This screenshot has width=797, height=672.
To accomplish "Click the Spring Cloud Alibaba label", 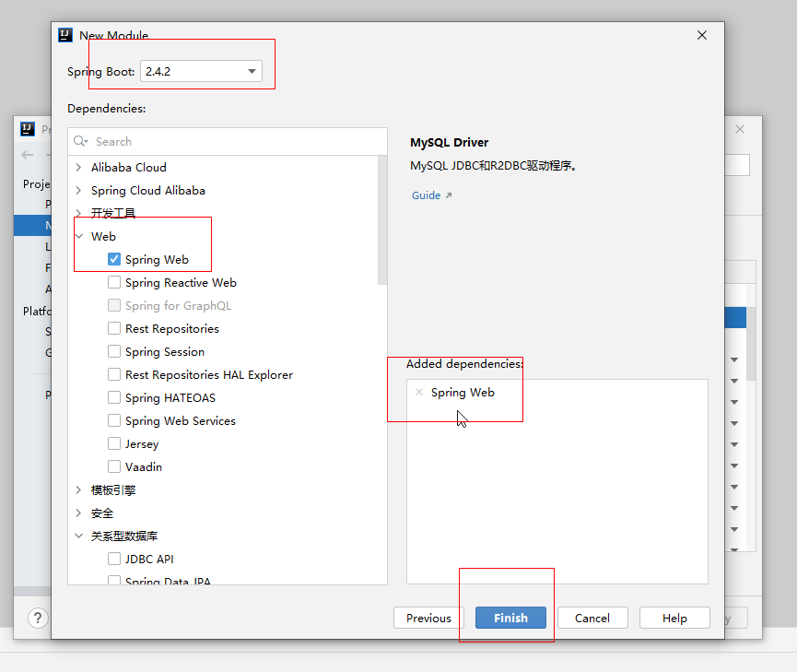I will click(x=148, y=190).
